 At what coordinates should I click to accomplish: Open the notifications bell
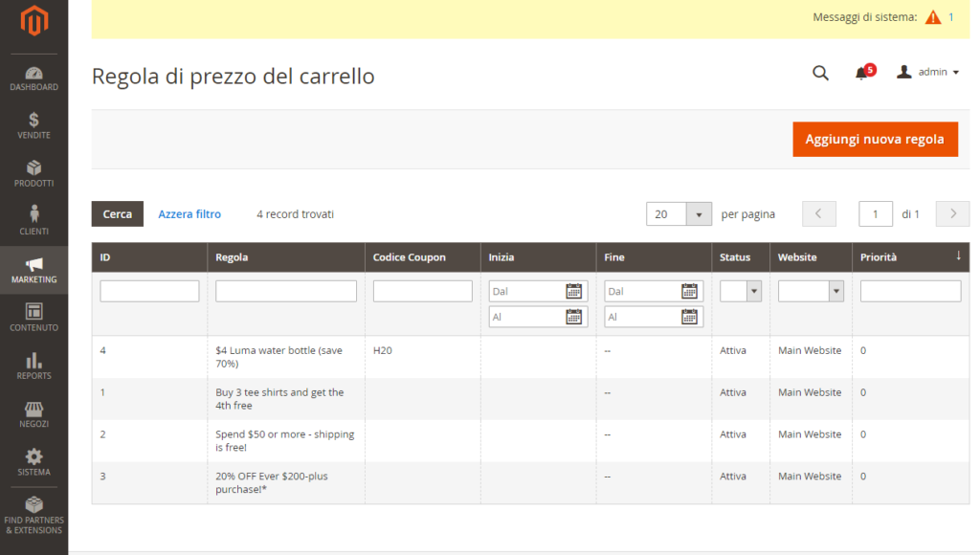click(862, 73)
